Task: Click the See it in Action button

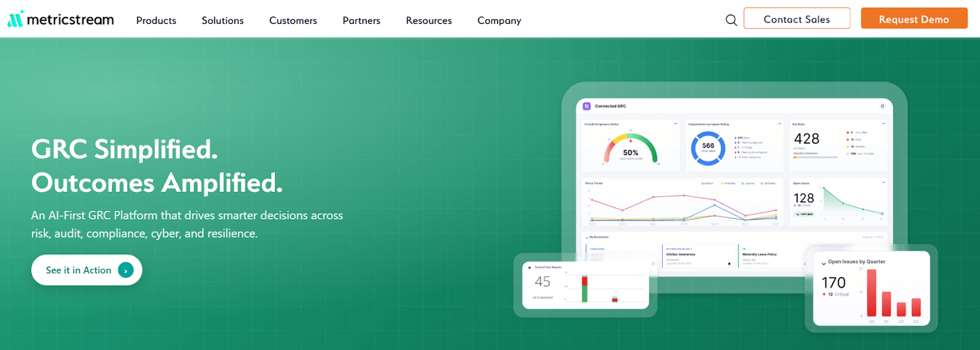Action: [86, 270]
